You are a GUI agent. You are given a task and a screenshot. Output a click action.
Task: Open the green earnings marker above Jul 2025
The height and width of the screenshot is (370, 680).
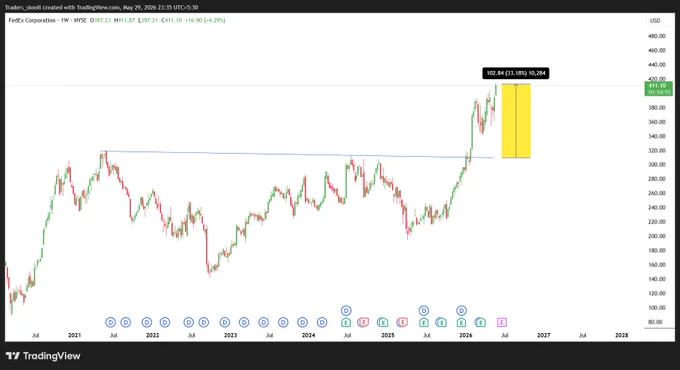(x=424, y=322)
